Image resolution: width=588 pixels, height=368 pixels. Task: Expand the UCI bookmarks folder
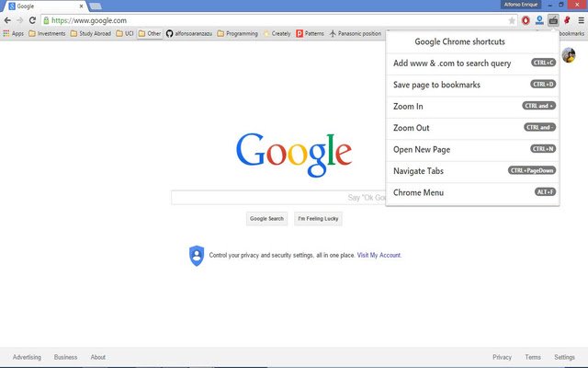pos(125,33)
